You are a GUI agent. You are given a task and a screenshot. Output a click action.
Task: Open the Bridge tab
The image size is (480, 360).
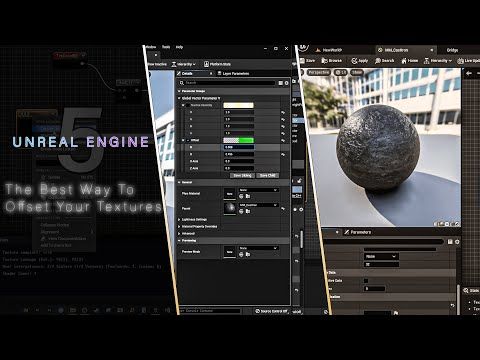(452, 50)
